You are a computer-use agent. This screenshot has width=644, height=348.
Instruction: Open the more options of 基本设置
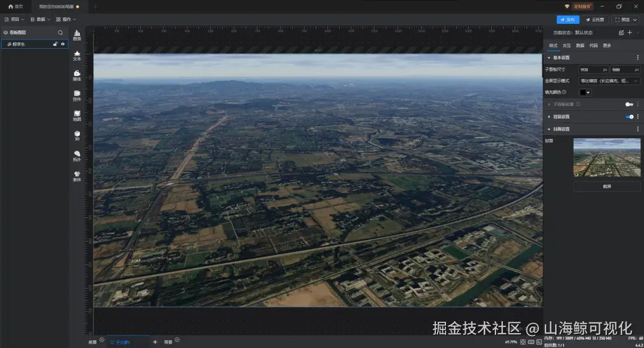(x=637, y=58)
